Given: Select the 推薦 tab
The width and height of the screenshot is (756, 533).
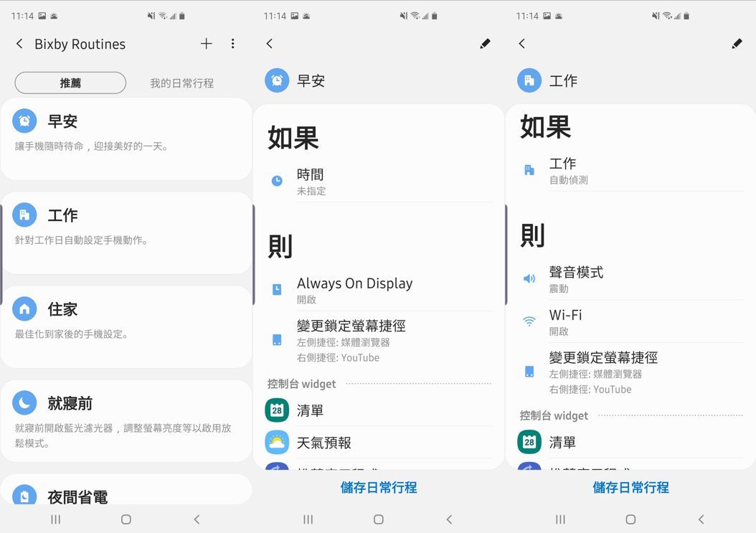Looking at the screenshot, I should coord(70,82).
